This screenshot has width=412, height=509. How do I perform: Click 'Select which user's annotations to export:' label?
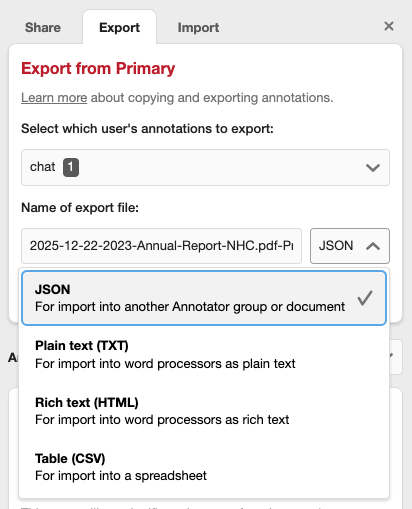(147, 129)
